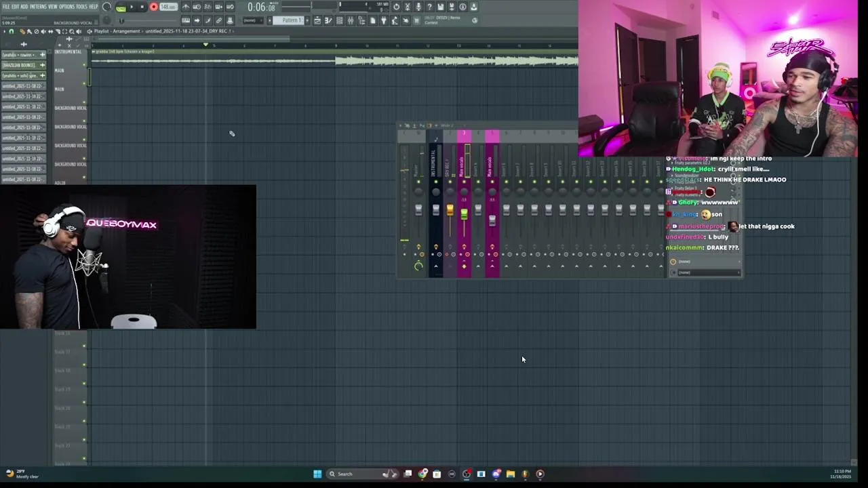Image resolution: width=868 pixels, height=488 pixels.
Task: Open the OPTIONS menu
Action: tap(66, 7)
